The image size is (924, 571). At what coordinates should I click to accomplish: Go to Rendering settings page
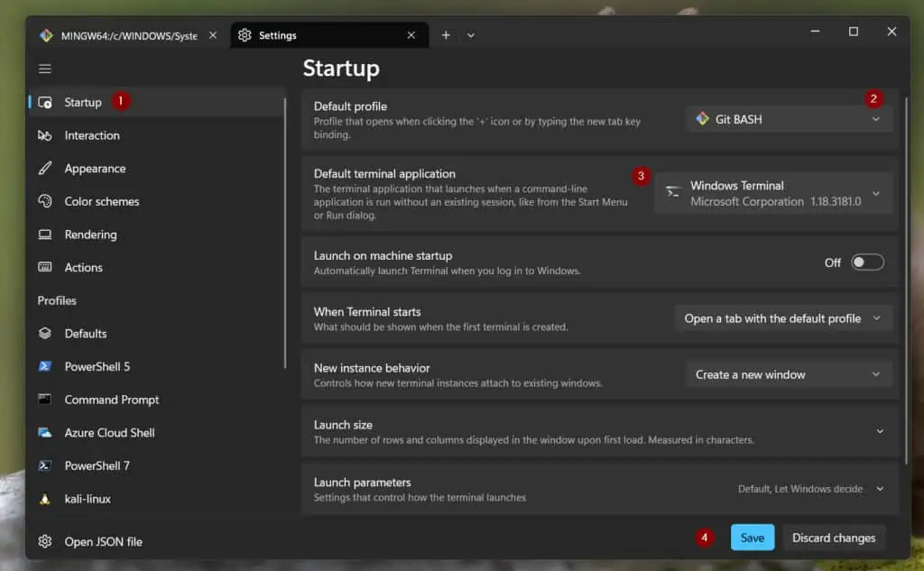156,235
